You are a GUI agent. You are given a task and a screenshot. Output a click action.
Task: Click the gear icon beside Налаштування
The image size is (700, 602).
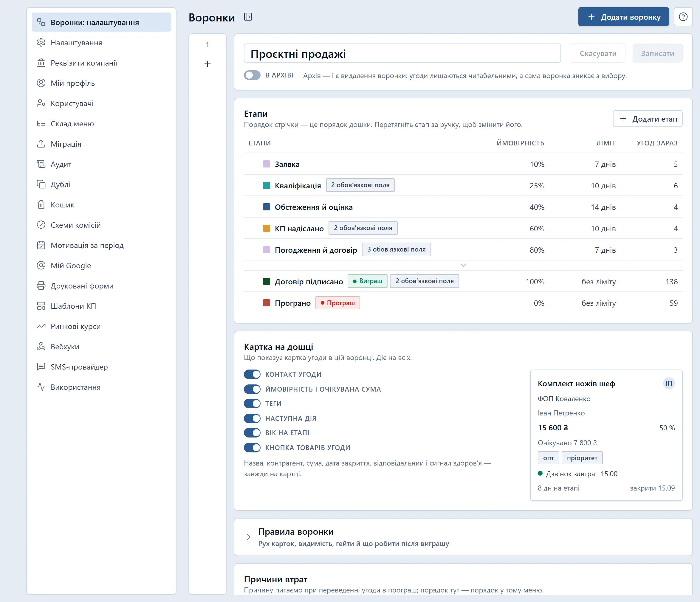click(41, 43)
